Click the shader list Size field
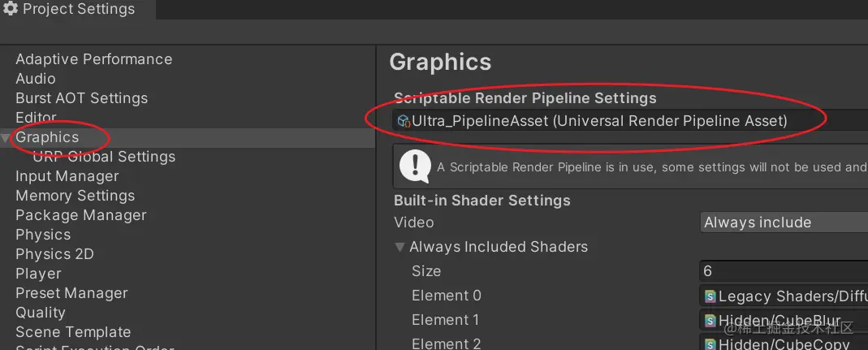 783,271
